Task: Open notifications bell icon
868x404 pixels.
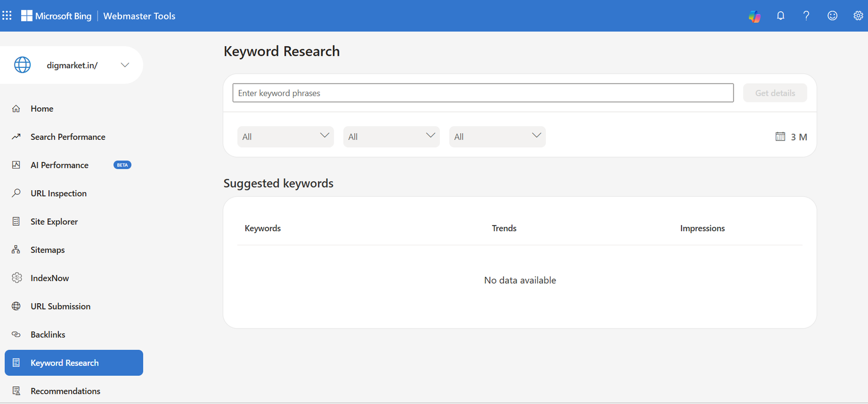Action: 781,16
